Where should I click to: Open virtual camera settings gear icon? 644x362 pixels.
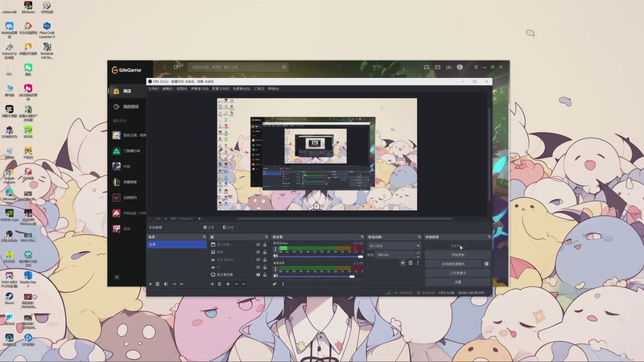click(487, 264)
